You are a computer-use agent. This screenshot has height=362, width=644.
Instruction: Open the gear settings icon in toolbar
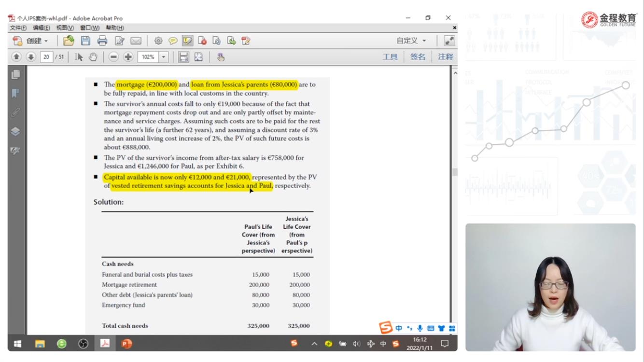tap(158, 41)
